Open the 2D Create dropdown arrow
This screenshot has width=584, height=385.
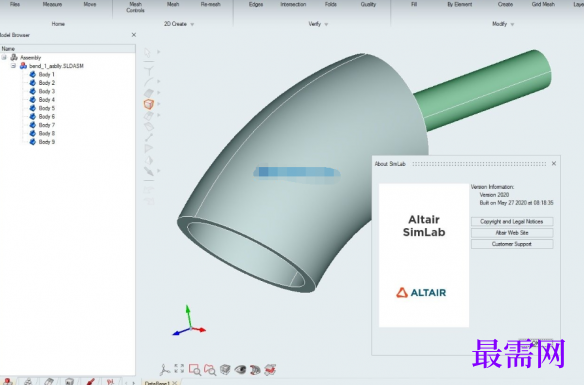pyautogui.click(x=192, y=24)
